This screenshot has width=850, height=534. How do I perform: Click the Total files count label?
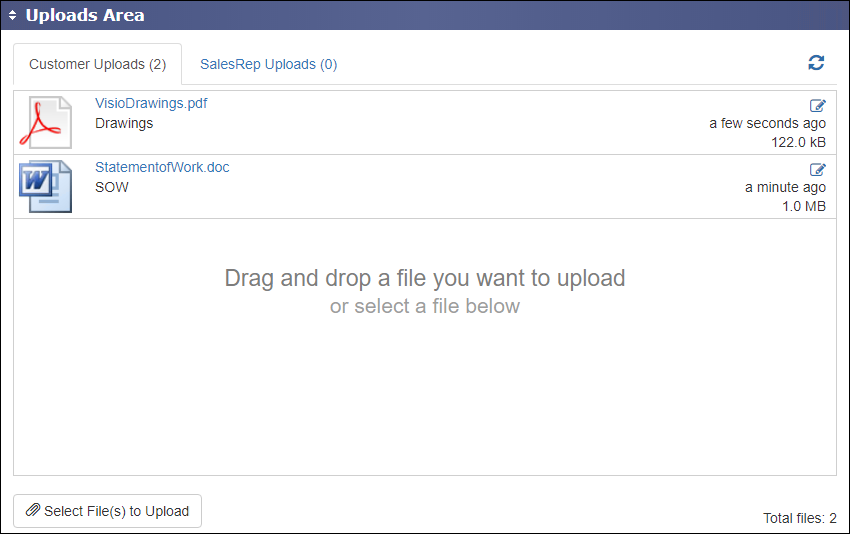[x=799, y=518]
